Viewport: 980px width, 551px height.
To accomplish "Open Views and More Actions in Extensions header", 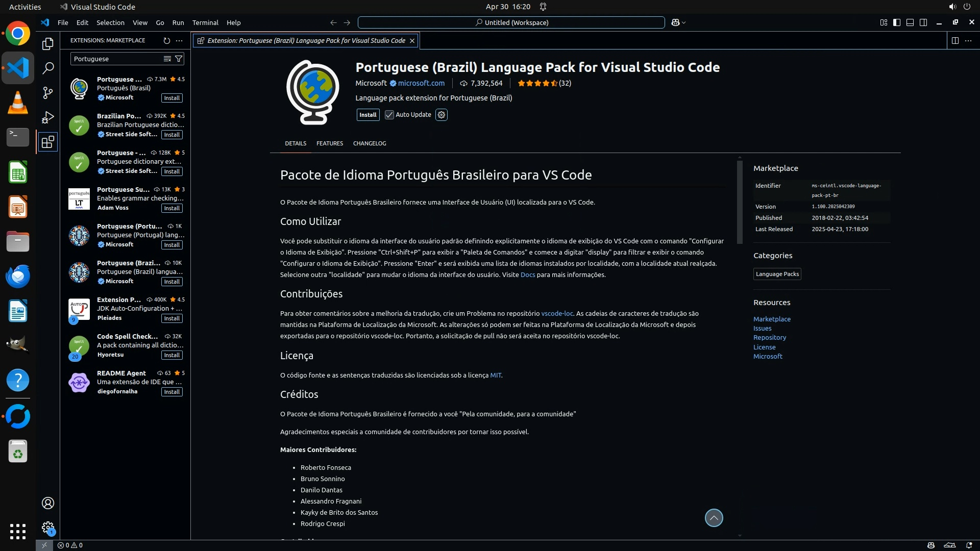I will (179, 40).
